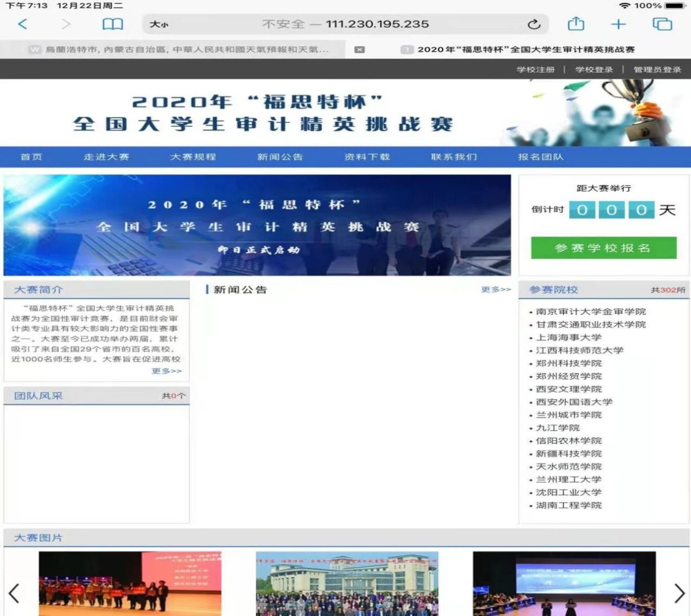691x616 pixels.
Task: Open 管理员登录 link in top bar
Action: tap(657, 70)
